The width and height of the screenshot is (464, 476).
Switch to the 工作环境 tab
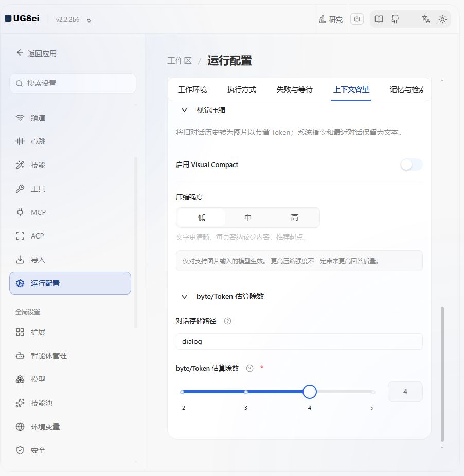pos(192,89)
